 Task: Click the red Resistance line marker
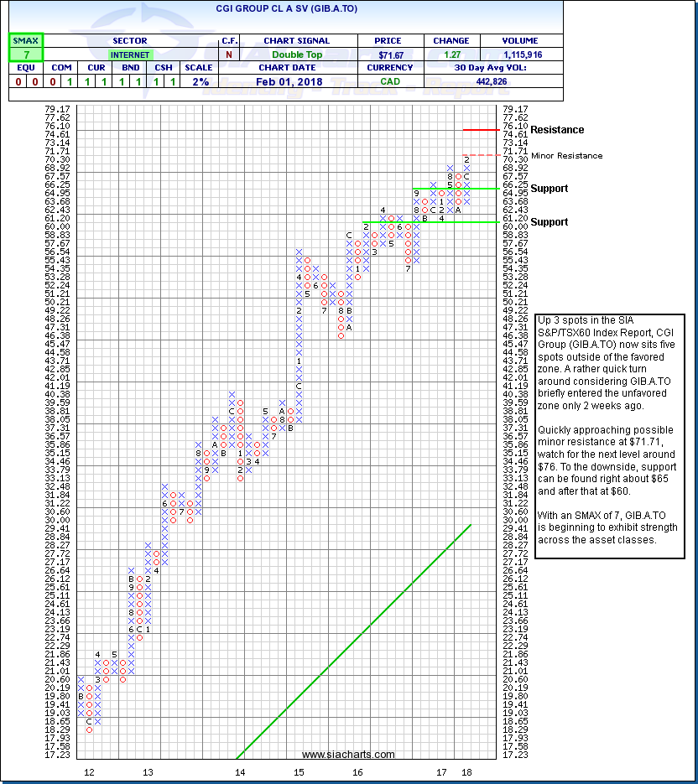coord(481,130)
